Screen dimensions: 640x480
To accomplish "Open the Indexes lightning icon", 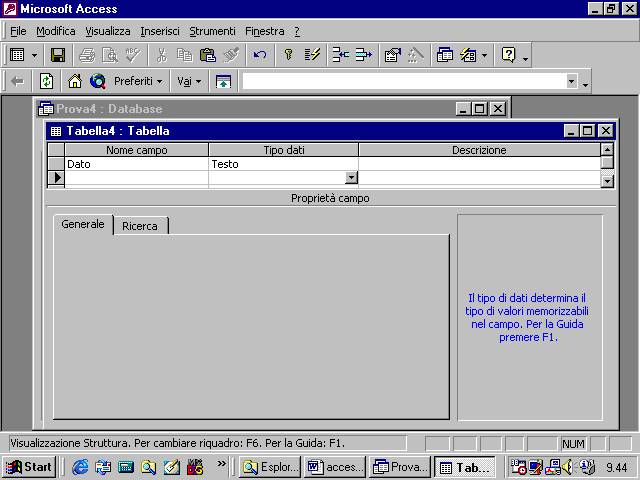I will [312, 55].
